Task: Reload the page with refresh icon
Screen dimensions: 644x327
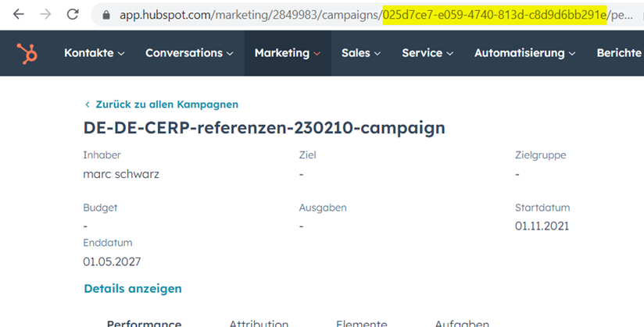Action: click(73, 15)
